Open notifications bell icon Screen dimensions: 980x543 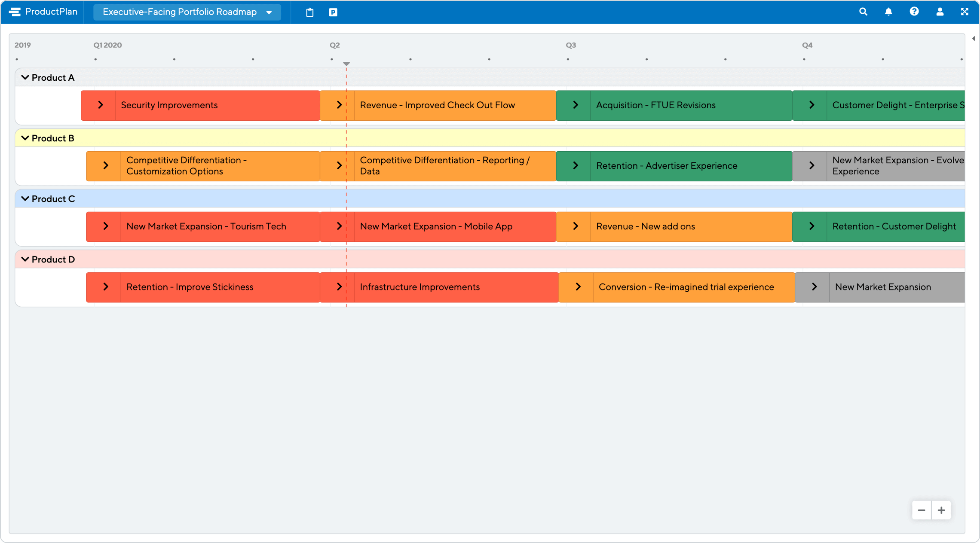click(888, 12)
